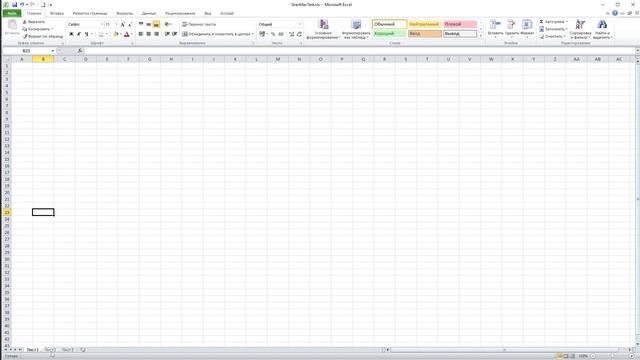Open Conditional Formatting menu
This screenshot has height=360, width=640.
click(x=323, y=29)
